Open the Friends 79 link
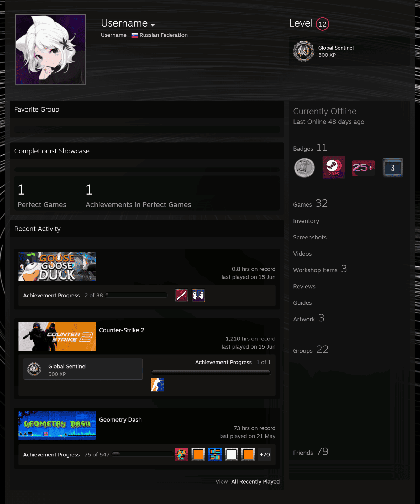This screenshot has height=504, width=420. click(x=311, y=452)
